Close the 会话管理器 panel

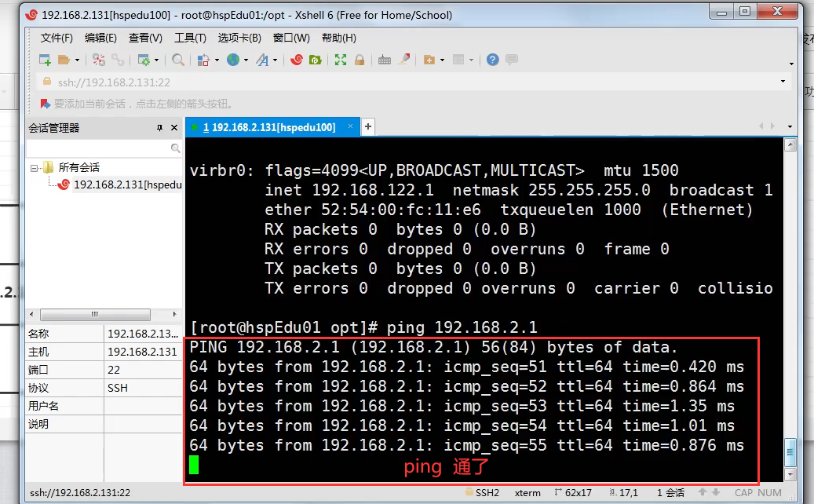click(174, 128)
